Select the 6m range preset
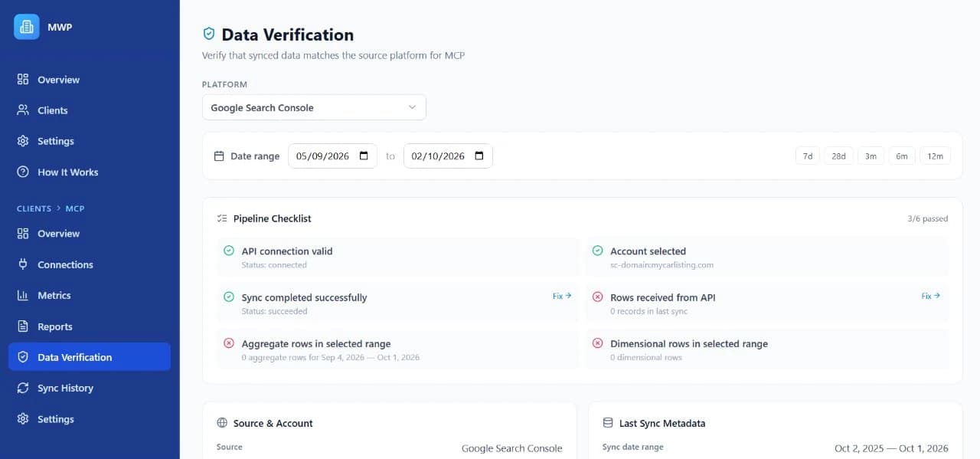 pos(902,156)
